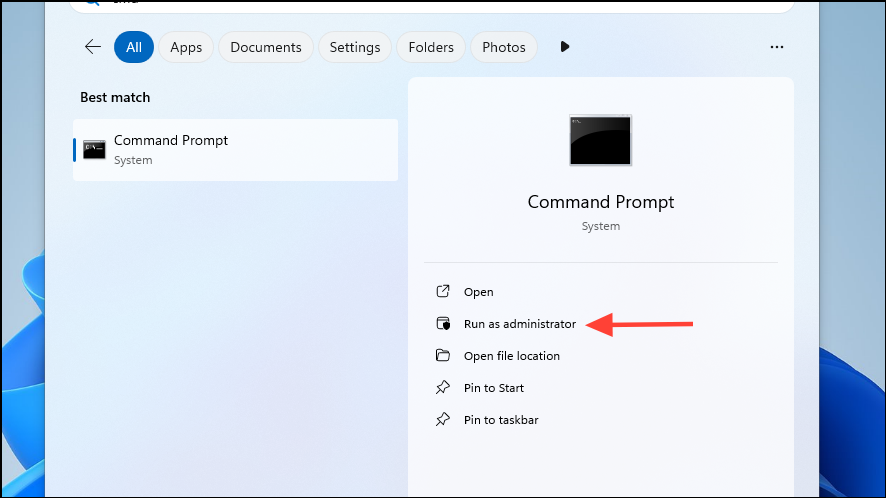Open the three-dot options menu
886x498 pixels.
(x=776, y=47)
